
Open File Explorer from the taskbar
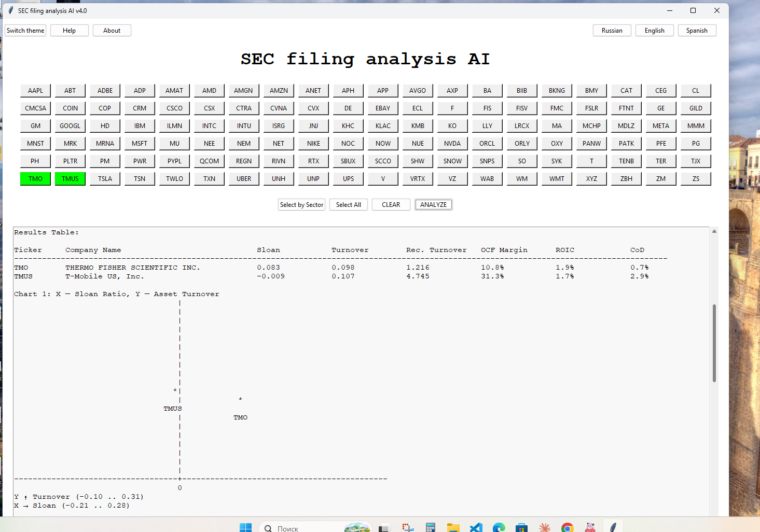[x=453, y=528]
